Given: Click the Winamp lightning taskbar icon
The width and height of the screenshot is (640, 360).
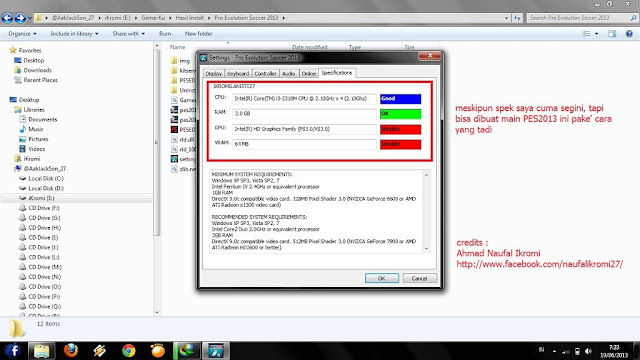Looking at the screenshot, I should point(100,351).
